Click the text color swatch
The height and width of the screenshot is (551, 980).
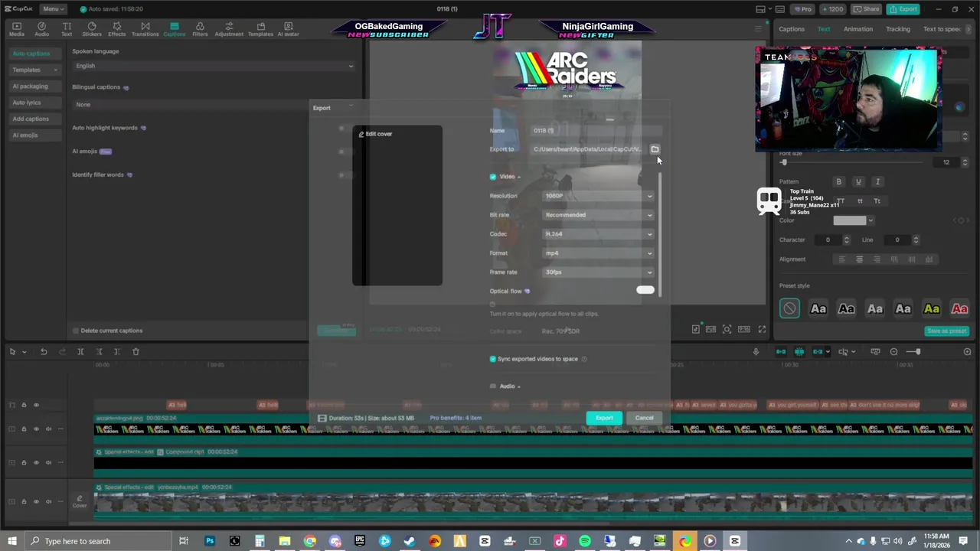[x=850, y=220]
